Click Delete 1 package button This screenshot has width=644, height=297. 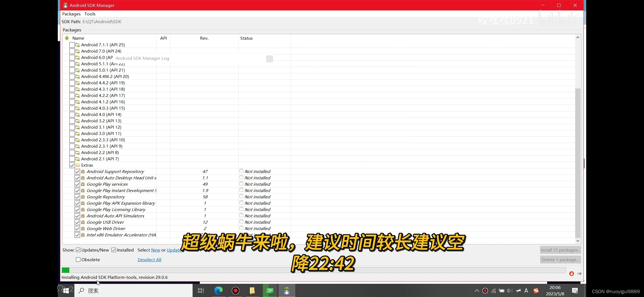(x=560, y=260)
